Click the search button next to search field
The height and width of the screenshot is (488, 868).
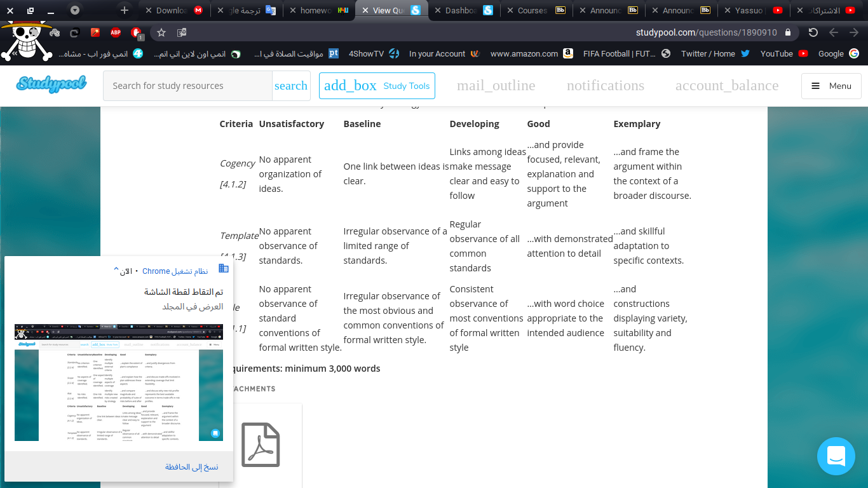pos(290,86)
